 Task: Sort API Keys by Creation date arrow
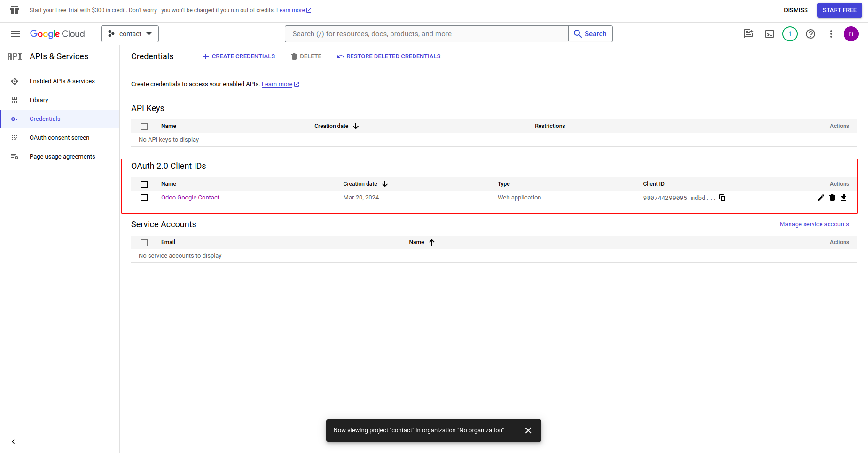click(356, 126)
